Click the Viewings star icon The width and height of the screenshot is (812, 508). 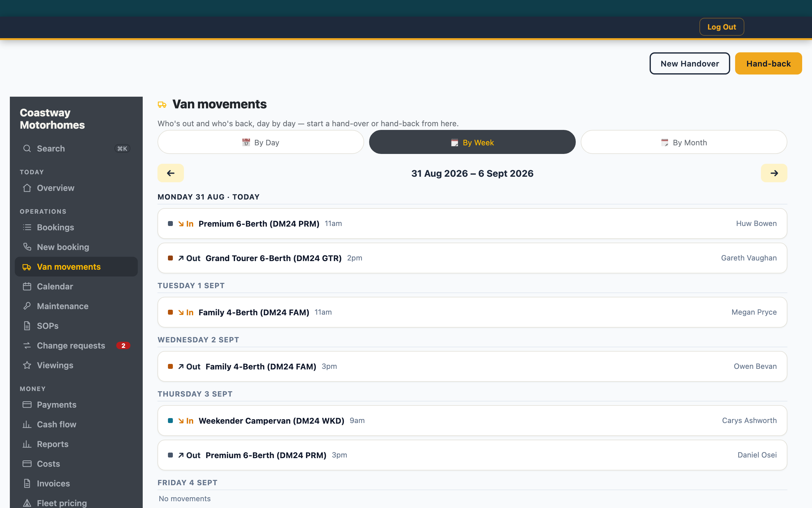pos(27,365)
